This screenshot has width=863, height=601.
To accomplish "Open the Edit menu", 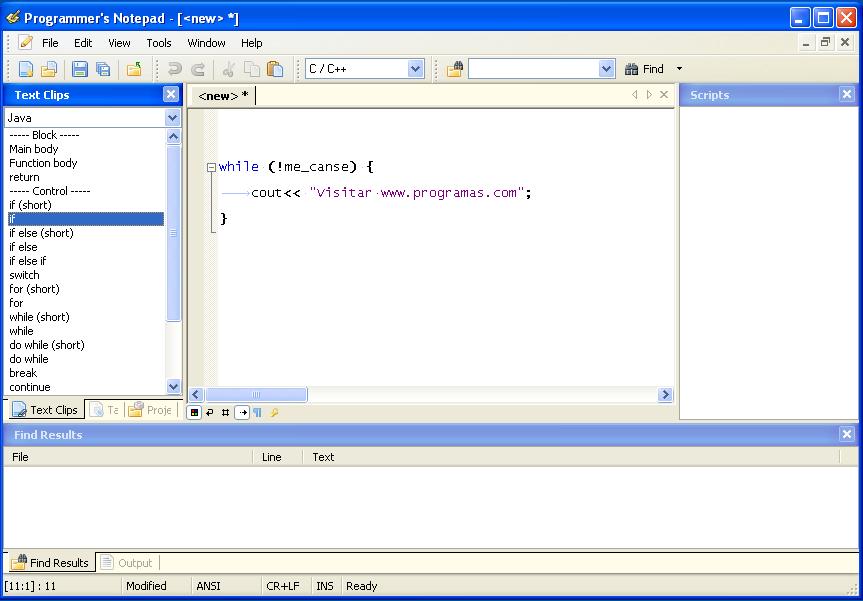I will (x=83, y=42).
